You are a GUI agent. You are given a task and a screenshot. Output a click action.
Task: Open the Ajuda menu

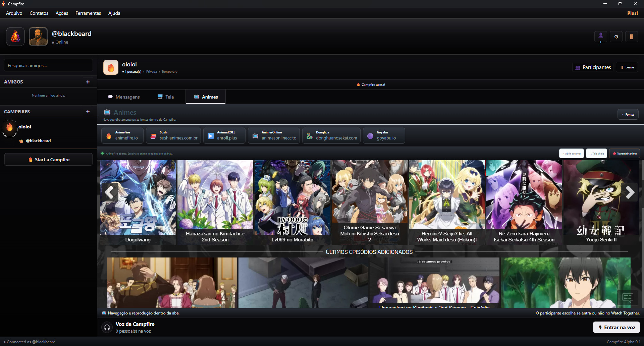click(114, 13)
